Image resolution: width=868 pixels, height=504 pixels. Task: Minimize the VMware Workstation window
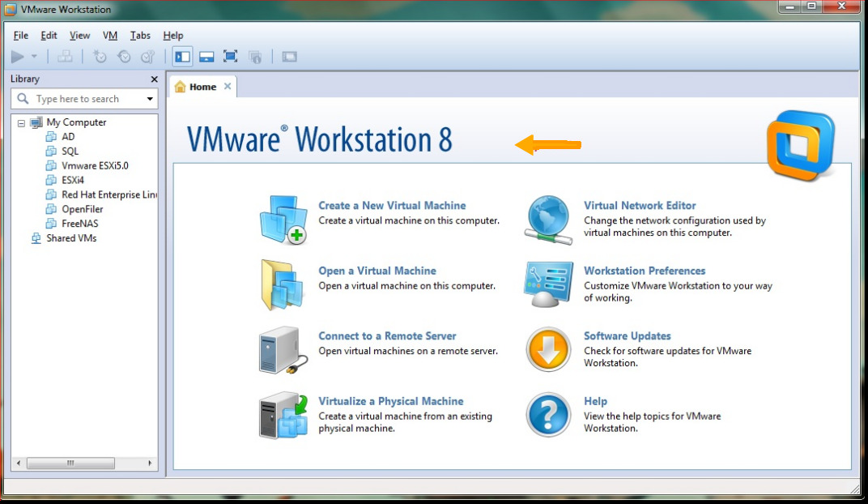(x=790, y=6)
